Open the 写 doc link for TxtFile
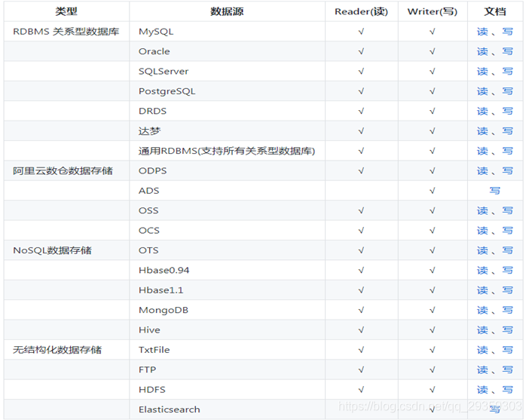The image size is (529, 420). (x=507, y=351)
